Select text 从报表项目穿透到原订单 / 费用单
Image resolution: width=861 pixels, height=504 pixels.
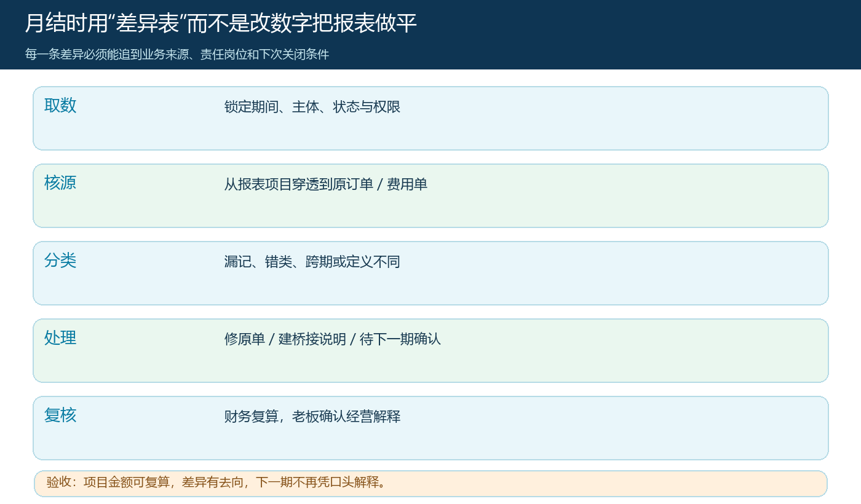(326, 184)
